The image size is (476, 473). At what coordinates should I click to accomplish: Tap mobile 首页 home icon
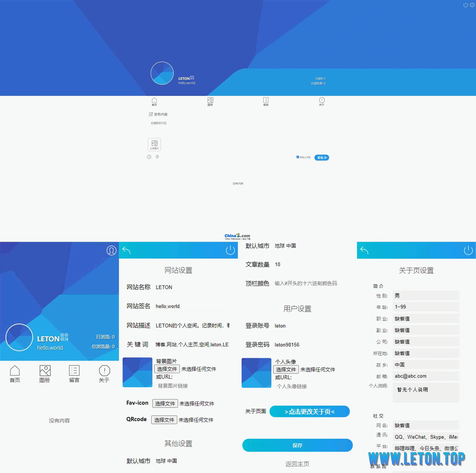[x=15, y=374]
